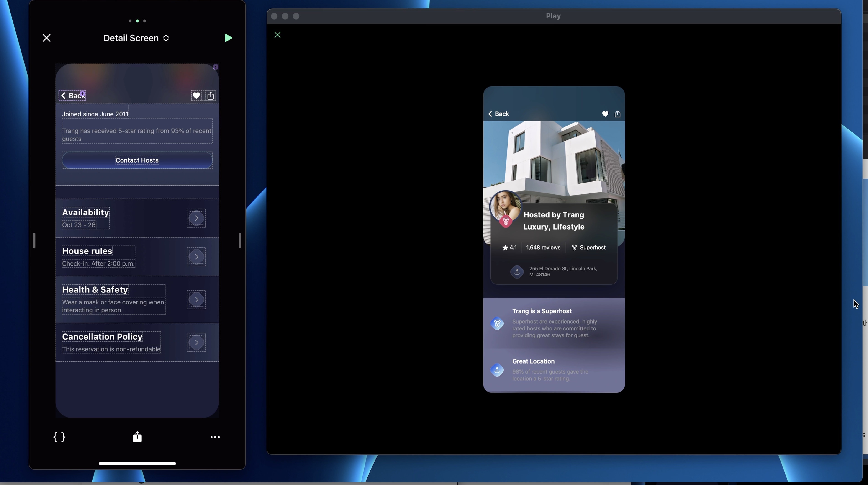Click the share icon in bottom toolbar
The image size is (868, 485).
coord(137,437)
